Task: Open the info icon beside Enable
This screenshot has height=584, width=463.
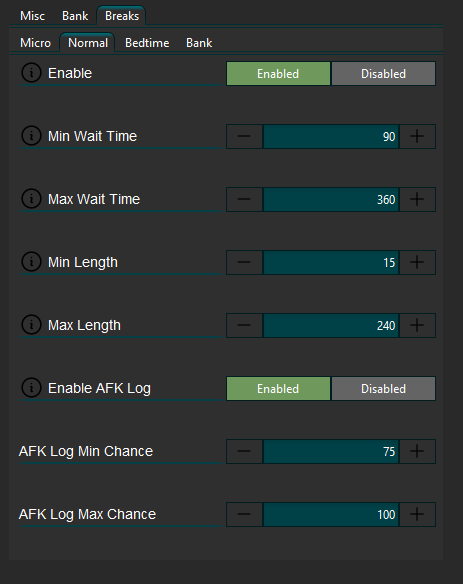Action: pyautogui.click(x=31, y=73)
